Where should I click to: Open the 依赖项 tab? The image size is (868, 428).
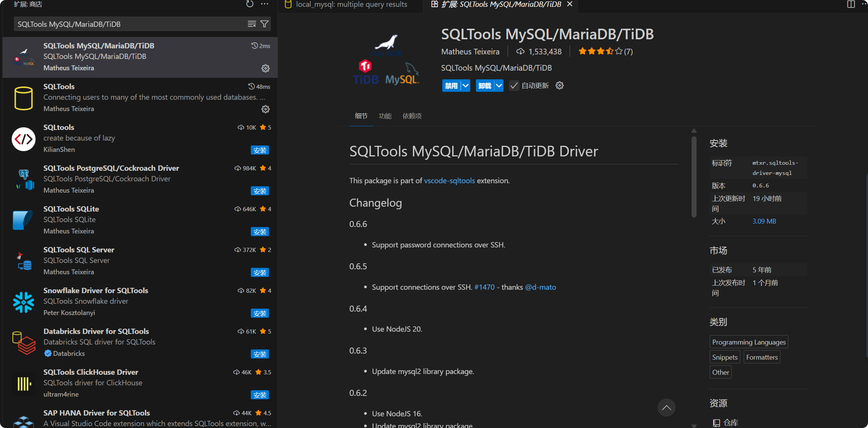412,116
